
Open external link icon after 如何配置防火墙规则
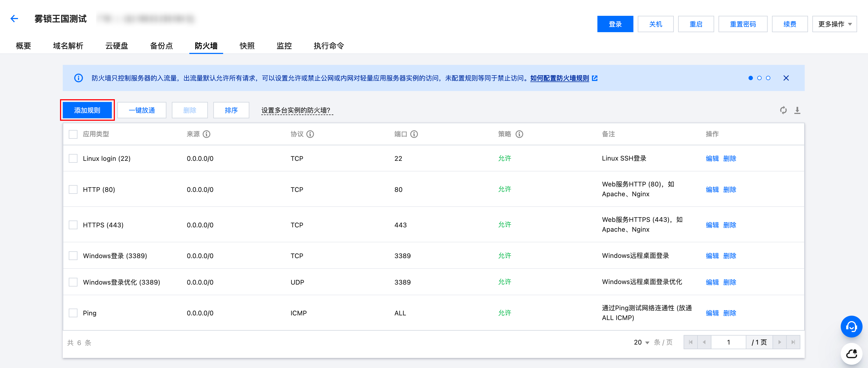595,78
